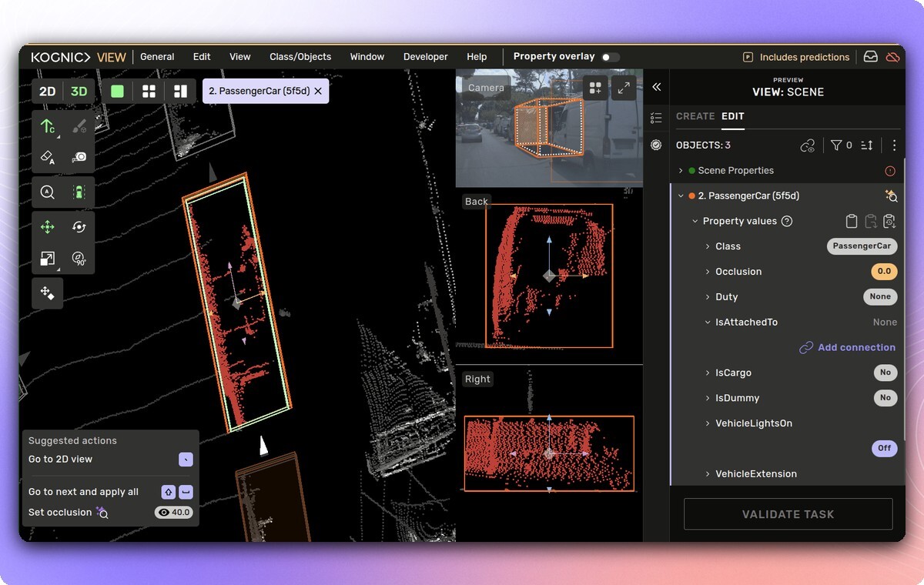
Task: Open the Developer menu
Action: pyautogui.click(x=425, y=56)
